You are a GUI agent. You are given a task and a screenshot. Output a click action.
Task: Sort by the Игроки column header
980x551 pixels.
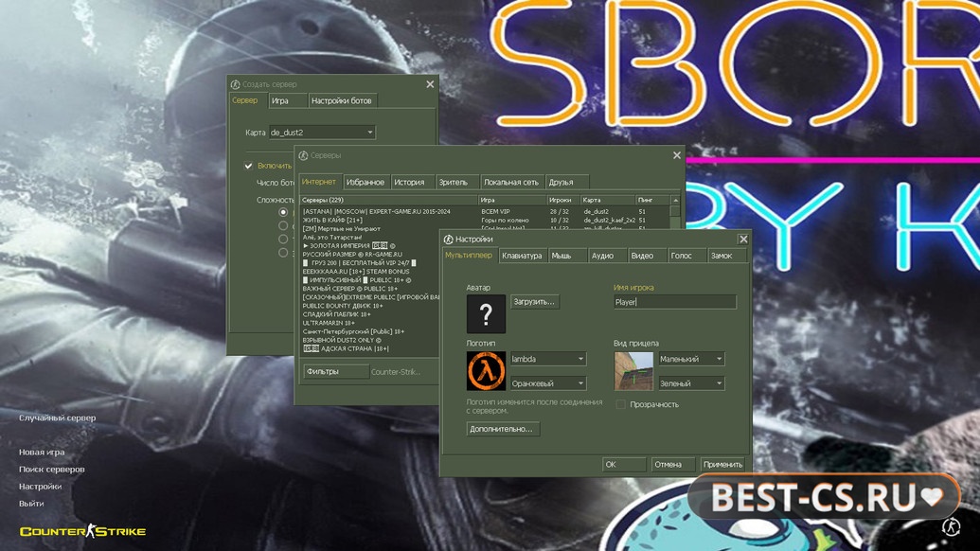(x=563, y=200)
